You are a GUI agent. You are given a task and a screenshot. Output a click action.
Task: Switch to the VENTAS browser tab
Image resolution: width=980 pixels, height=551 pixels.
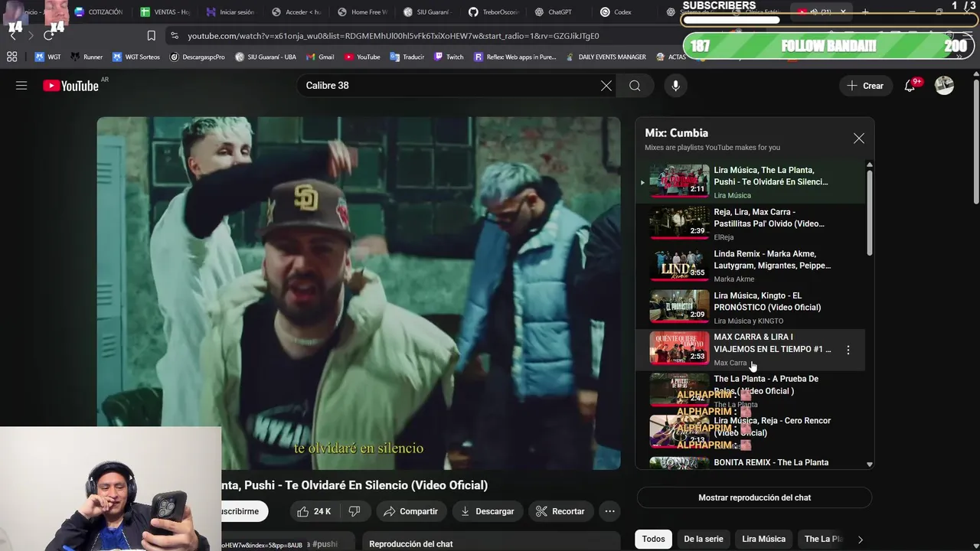coord(165,12)
